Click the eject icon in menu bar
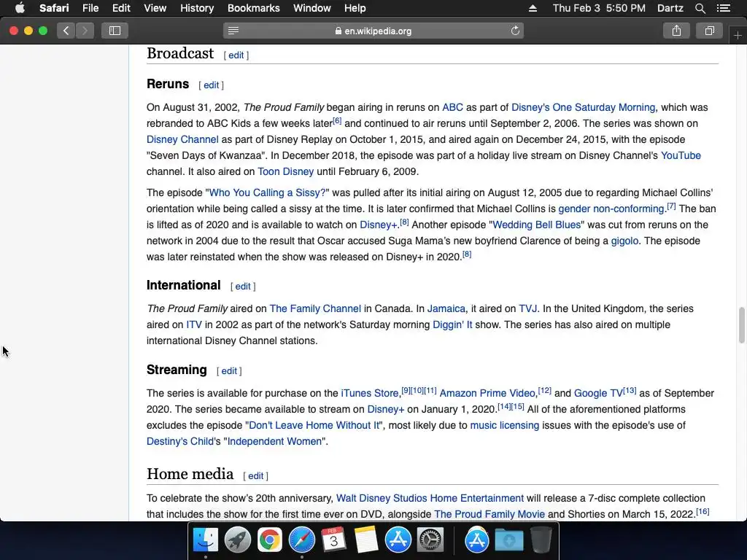 (x=533, y=8)
